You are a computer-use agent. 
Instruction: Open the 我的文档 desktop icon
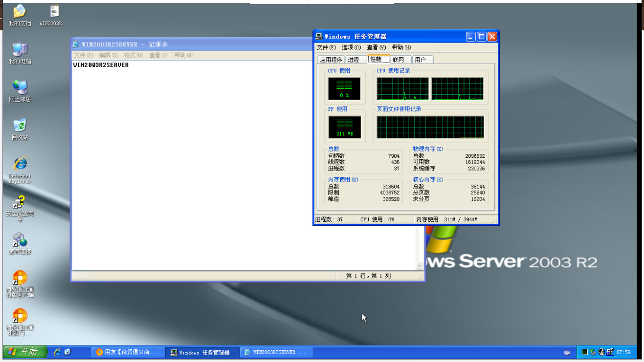pyautogui.click(x=20, y=12)
